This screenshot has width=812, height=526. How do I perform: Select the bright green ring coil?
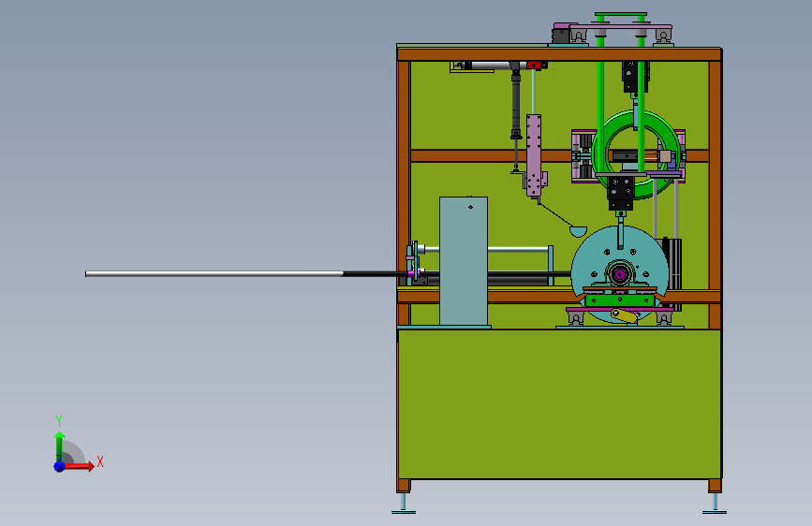click(x=637, y=154)
